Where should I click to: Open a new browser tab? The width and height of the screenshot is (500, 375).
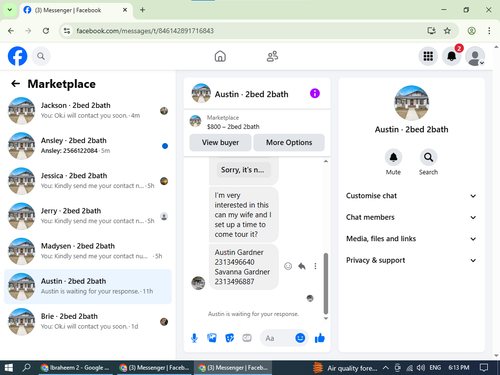point(142,10)
